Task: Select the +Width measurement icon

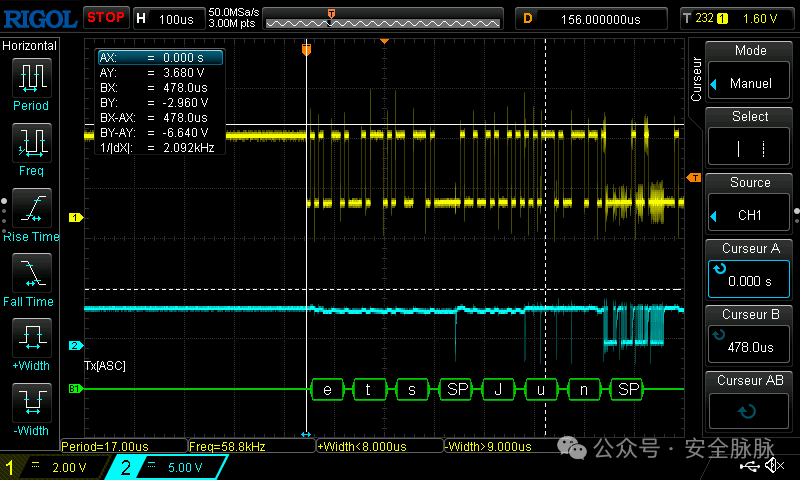Action: (x=32, y=338)
